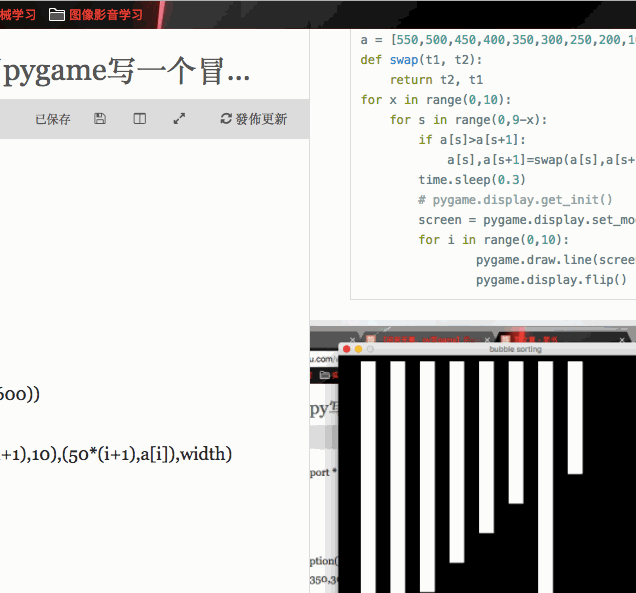
Task: Click the shortest white bar in bubble sorting window
Action: (575, 417)
